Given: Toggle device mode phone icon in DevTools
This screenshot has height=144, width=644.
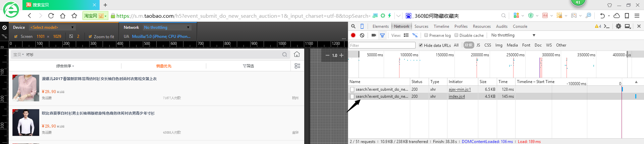Looking at the screenshot, I should pos(362,26).
